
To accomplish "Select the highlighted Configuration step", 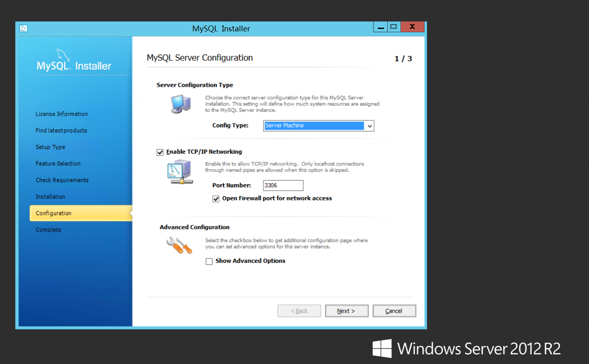I will (81, 213).
